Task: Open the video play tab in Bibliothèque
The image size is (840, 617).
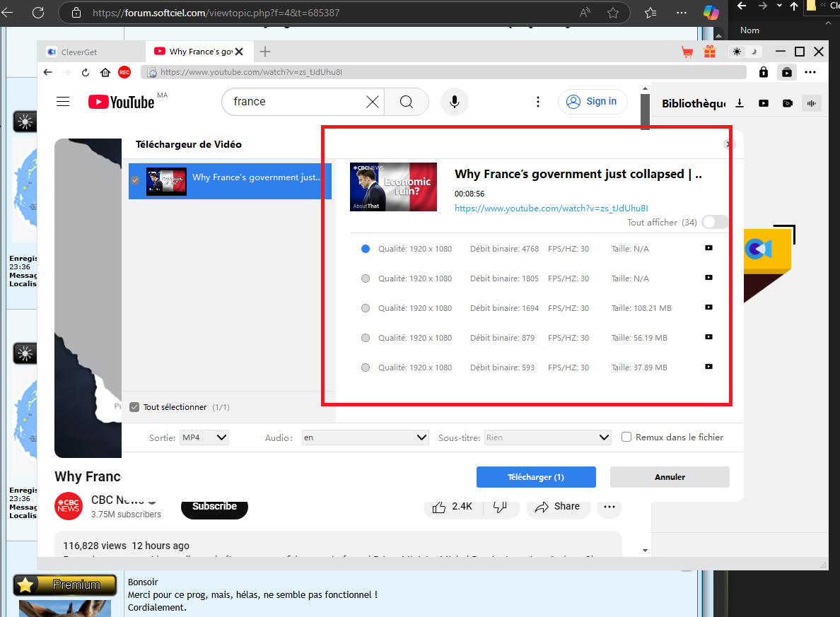Action: [x=764, y=103]
